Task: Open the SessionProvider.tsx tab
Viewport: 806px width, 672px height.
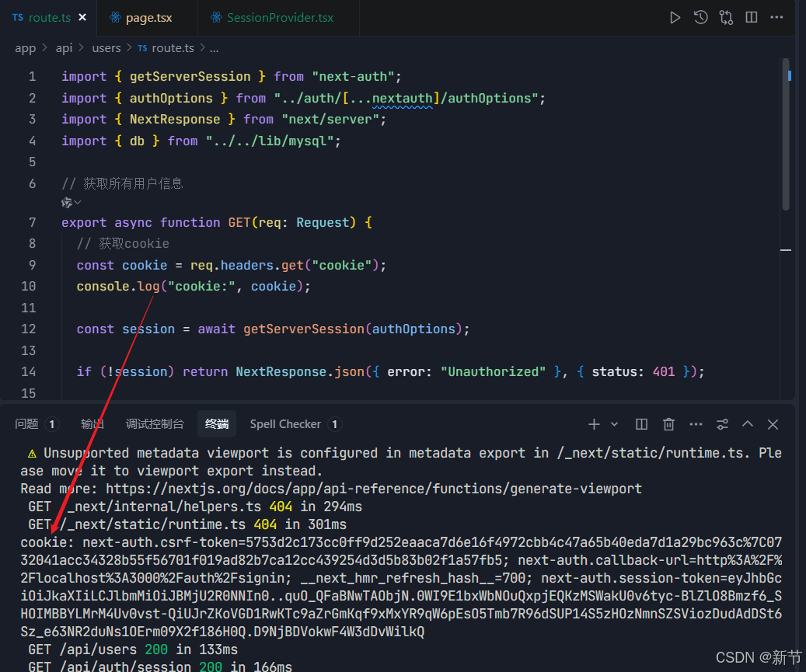Action: pyautogui.click(x=272, y=17)
